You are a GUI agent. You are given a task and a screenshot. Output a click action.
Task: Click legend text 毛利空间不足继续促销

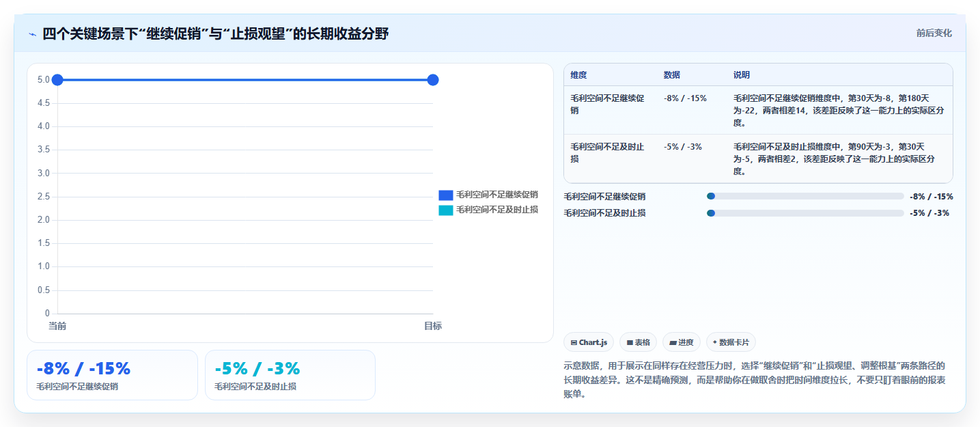497,195
